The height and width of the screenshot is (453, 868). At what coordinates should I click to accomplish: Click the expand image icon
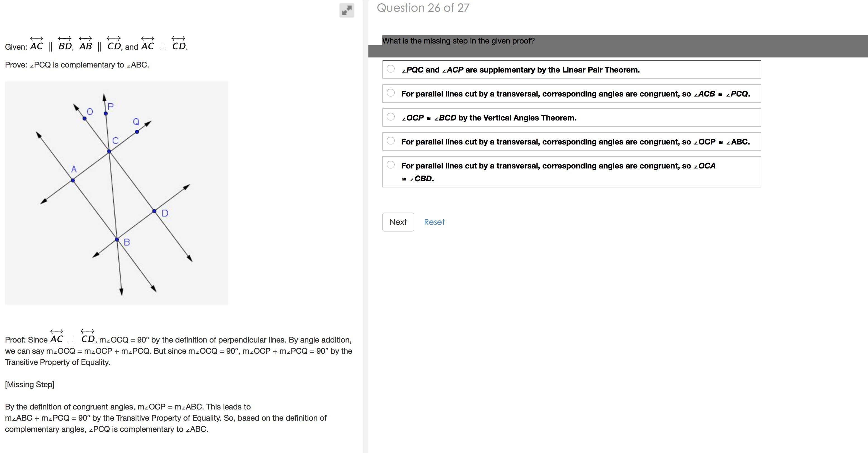pos(347,10)
